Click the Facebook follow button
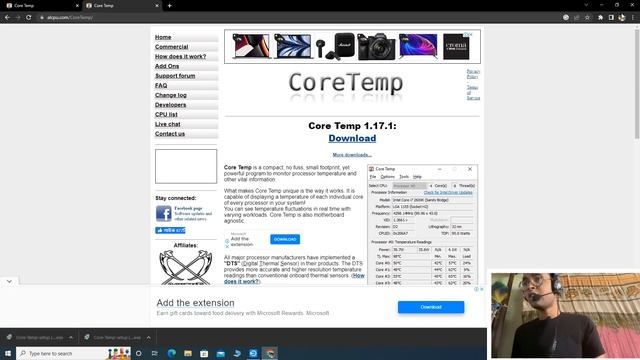The image size is (640, 360). click(x=170, y=230)
